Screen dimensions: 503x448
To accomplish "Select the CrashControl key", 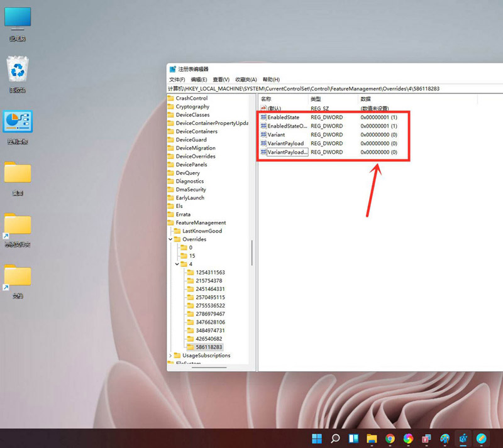I will point(194,98).
